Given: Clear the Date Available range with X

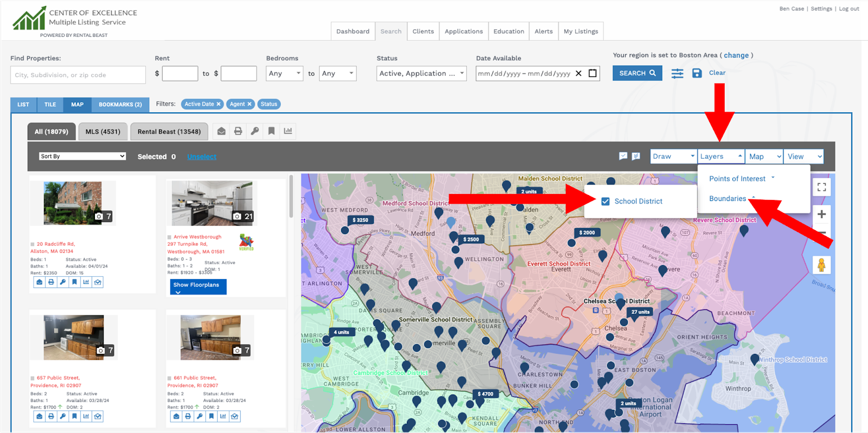Looking at the screenshot, I should [579, 73].
